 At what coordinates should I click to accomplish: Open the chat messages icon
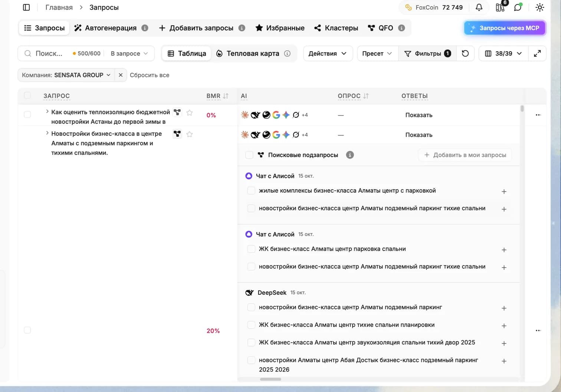(x=518, y=7)
